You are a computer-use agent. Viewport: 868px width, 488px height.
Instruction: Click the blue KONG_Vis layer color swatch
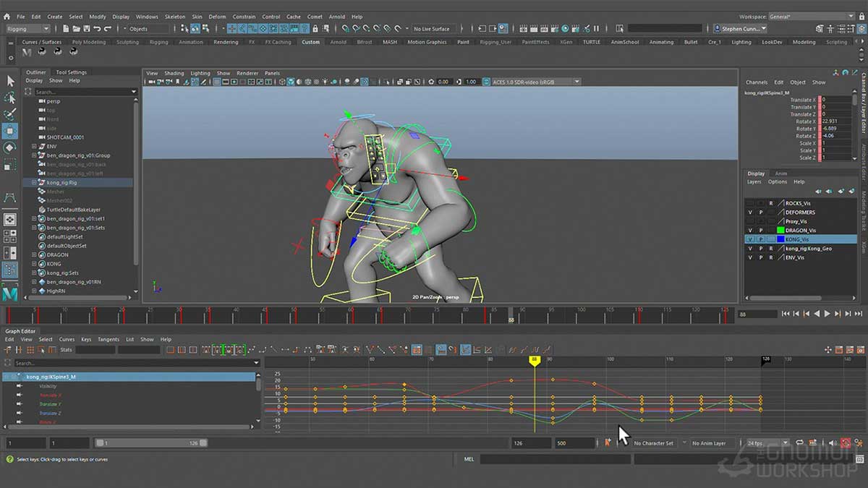pyautogui.click(x=781, y=239)
